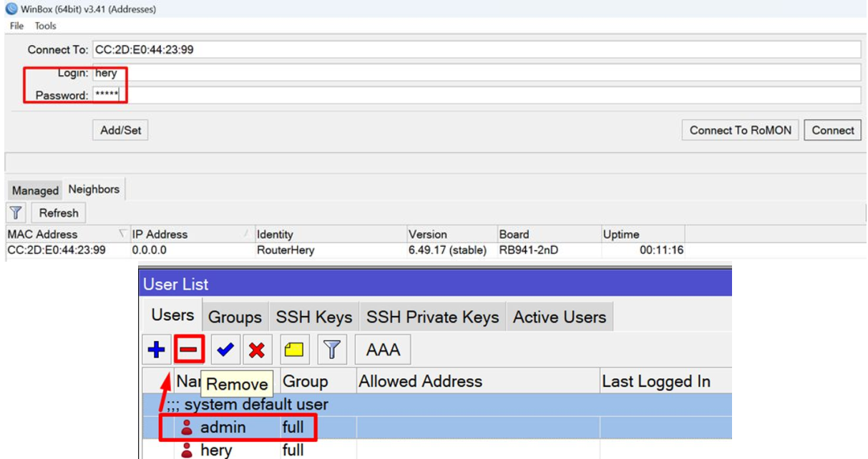Click the Connect To address field
Viewport: 868px width, 459px height.
(477, 49)
